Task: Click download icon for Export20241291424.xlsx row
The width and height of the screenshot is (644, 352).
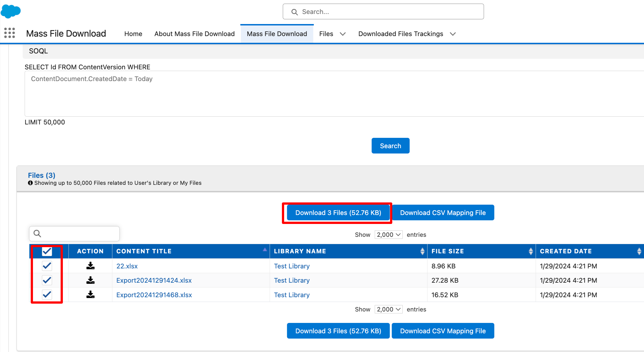Action: 90,280
